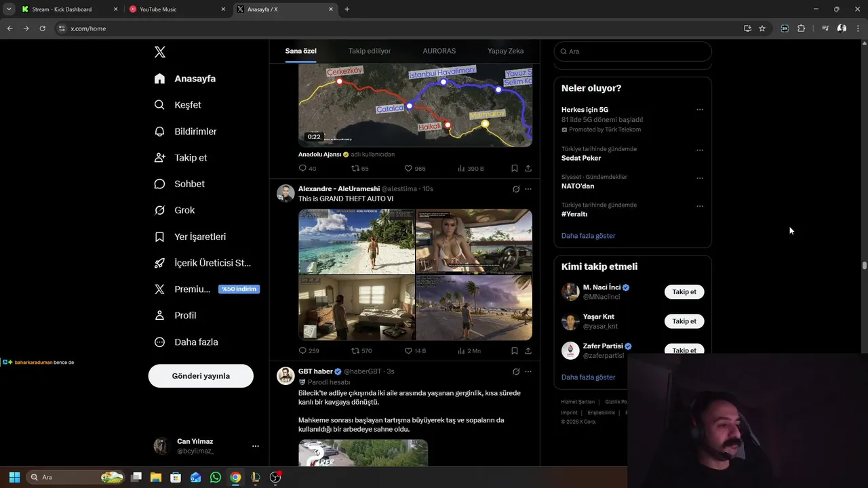Open the GTA VI bedroom screenshot

tap(357, 308)
